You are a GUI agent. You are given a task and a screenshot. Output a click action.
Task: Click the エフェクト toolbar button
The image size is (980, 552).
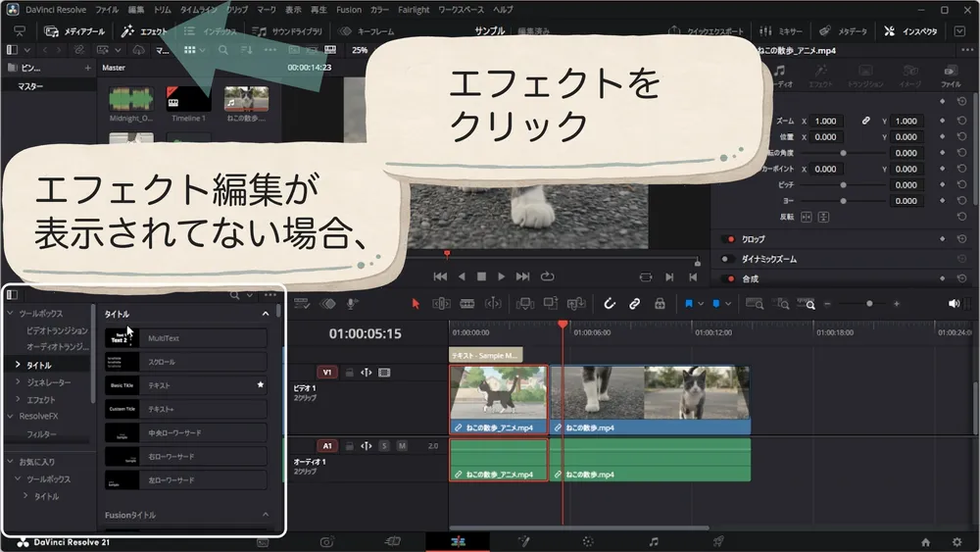coord(144,31)
